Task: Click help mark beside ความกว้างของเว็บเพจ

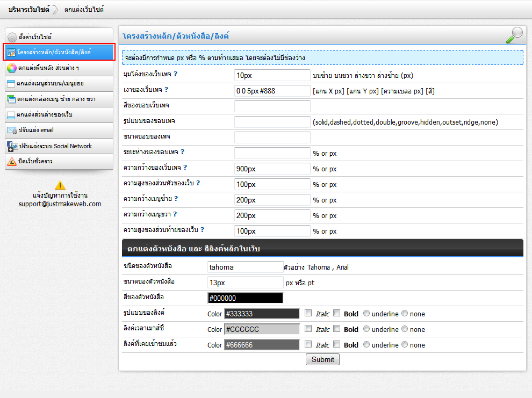Action: pyautogui.click(x=185, y=168)
